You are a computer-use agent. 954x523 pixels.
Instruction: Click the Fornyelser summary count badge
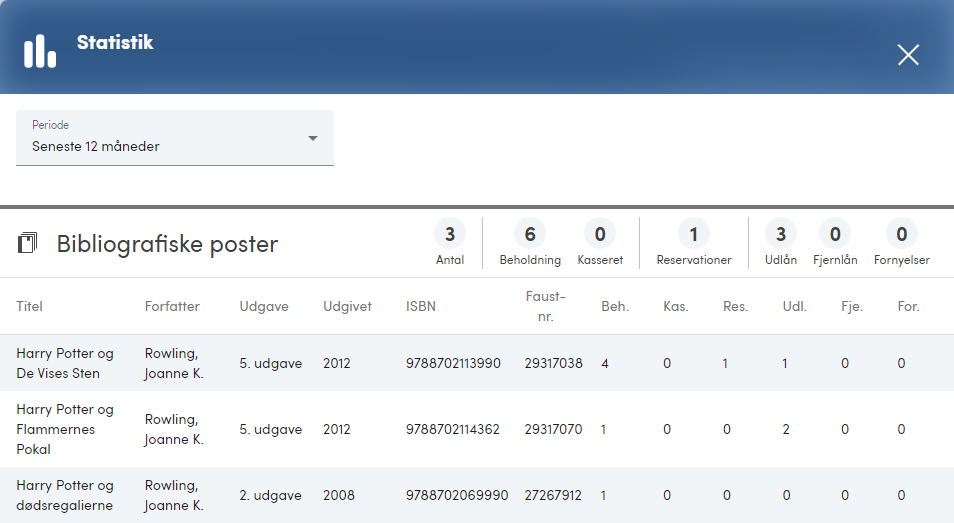(x=902, y=234)
